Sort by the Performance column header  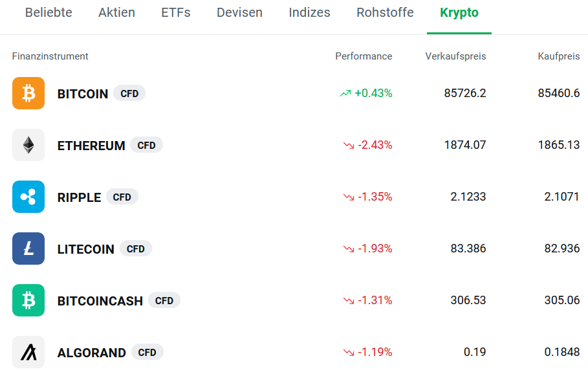pos(363,56)
